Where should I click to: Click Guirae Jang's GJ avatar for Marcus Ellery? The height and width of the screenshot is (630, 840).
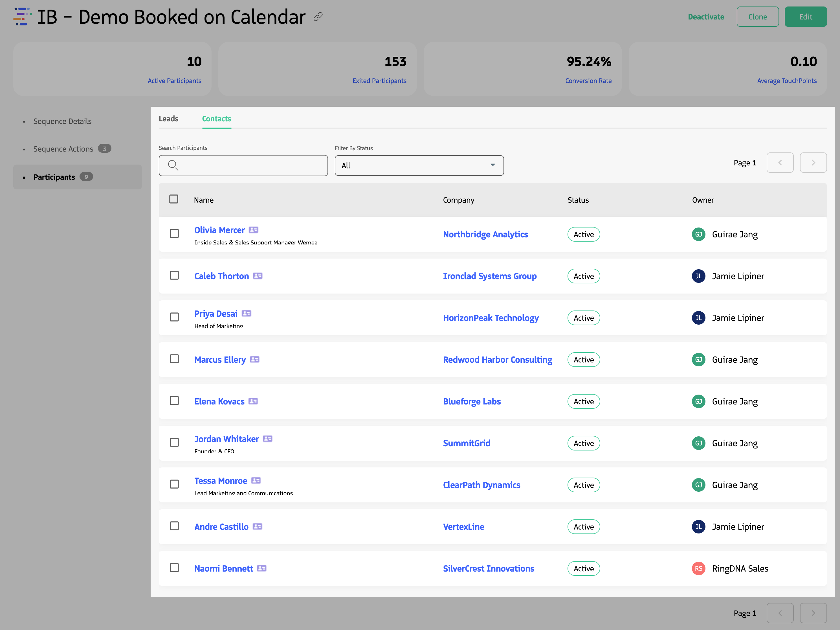point(699,360)
